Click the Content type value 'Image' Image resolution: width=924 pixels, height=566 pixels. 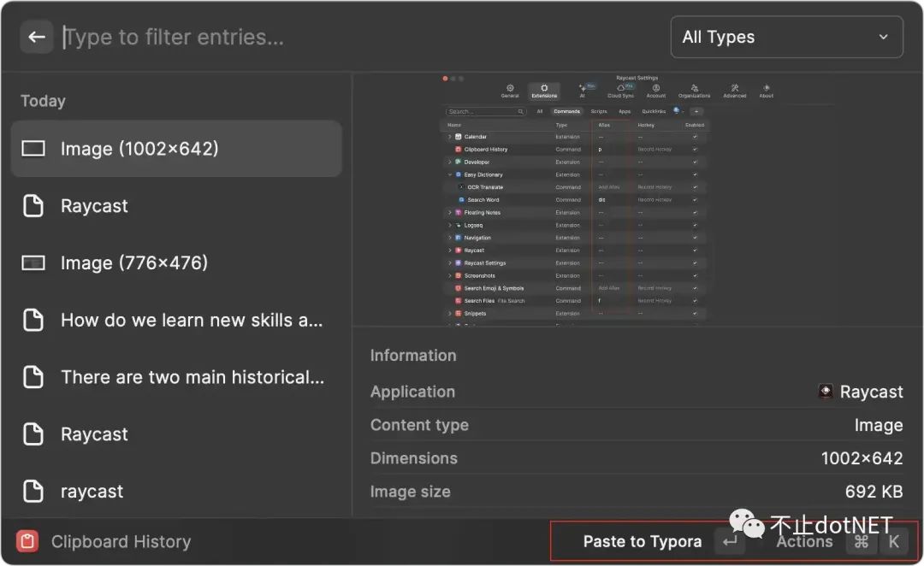[878, 425]
